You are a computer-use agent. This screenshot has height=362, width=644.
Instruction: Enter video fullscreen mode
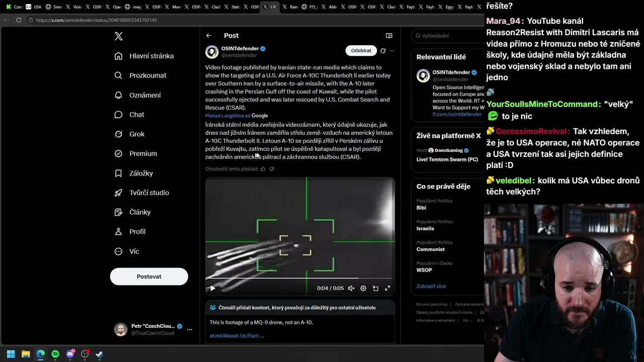pos(387,288)
